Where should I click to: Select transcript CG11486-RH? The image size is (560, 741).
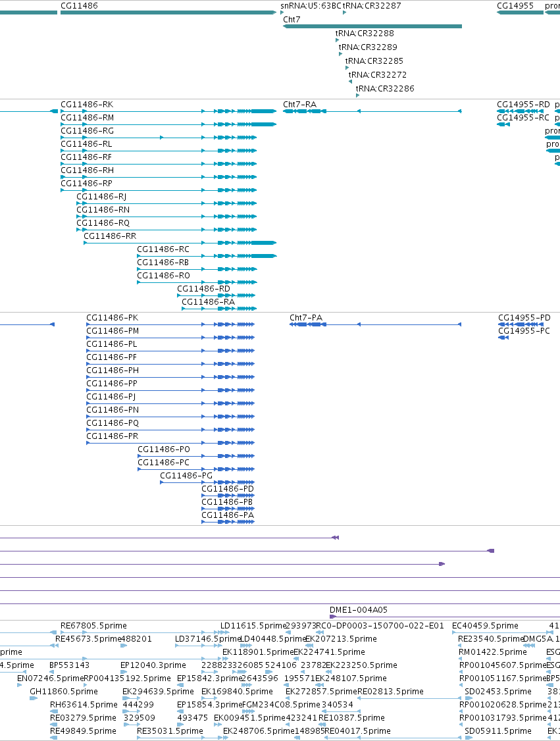point(159,177)
